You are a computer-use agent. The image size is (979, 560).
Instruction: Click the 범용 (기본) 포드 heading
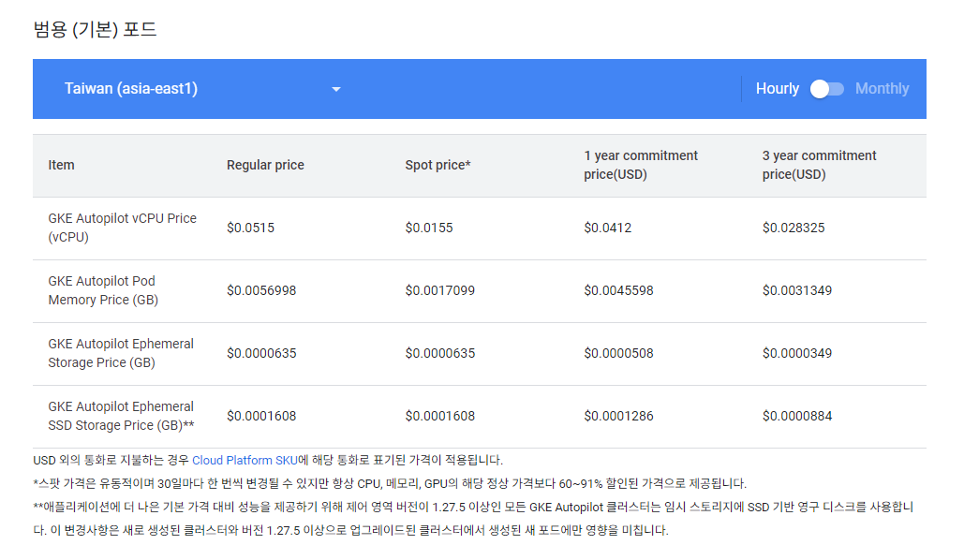coord(95,29)
